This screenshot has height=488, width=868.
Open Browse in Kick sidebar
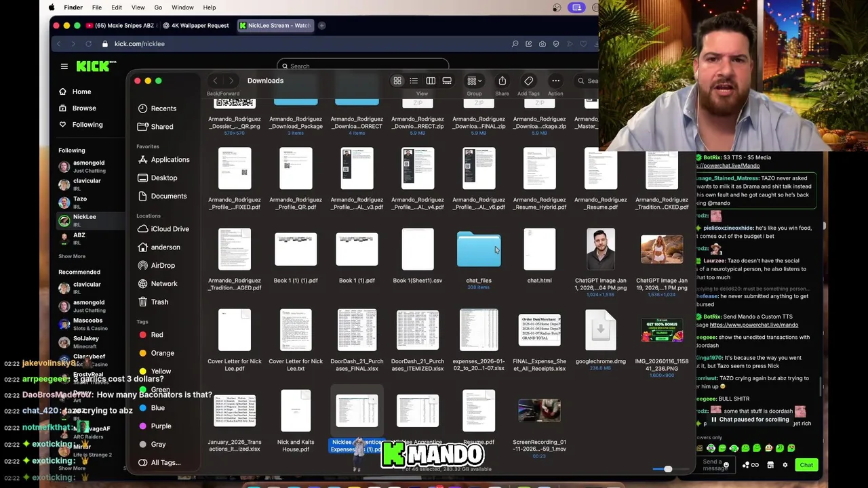(77, 108)
